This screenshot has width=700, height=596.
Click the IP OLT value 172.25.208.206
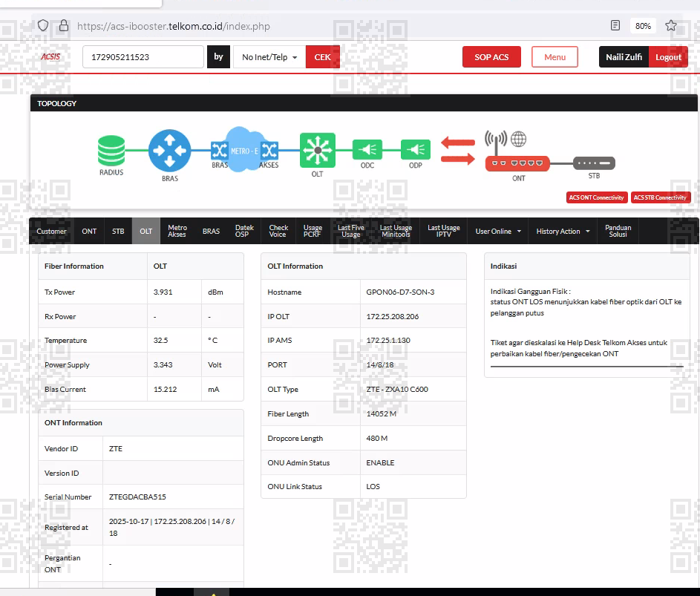(x=393, y=316)
